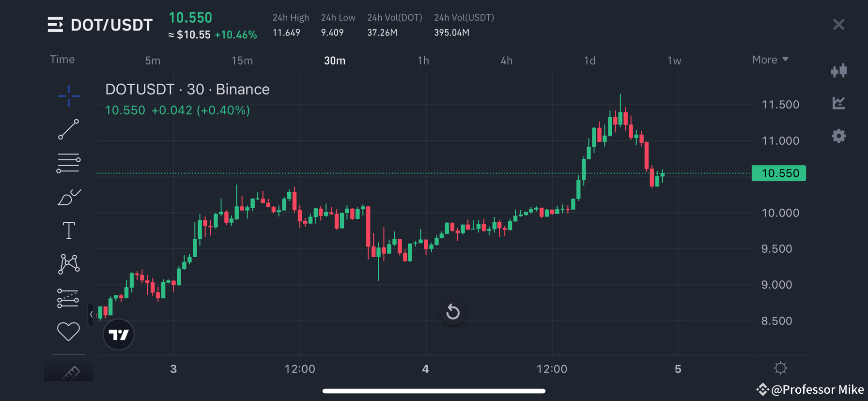
Task: Open the candle style selector
Action: tap(839, 71)
